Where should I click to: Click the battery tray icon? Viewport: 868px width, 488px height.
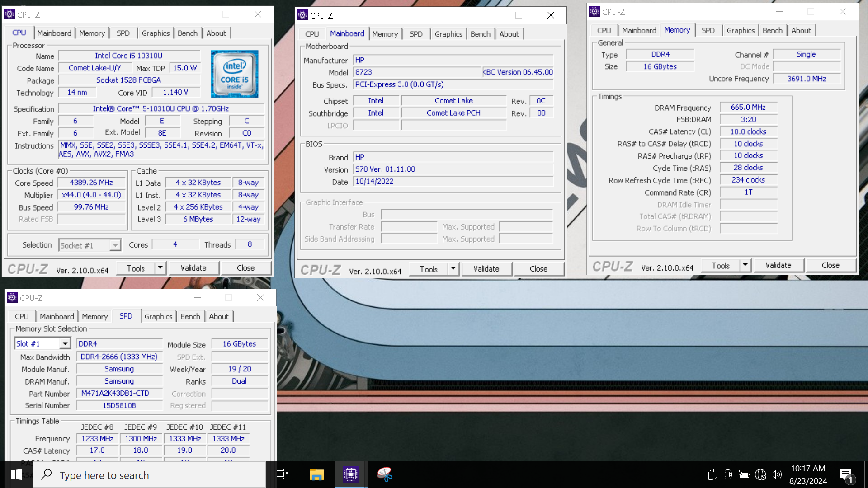click(x=744, y=474)
